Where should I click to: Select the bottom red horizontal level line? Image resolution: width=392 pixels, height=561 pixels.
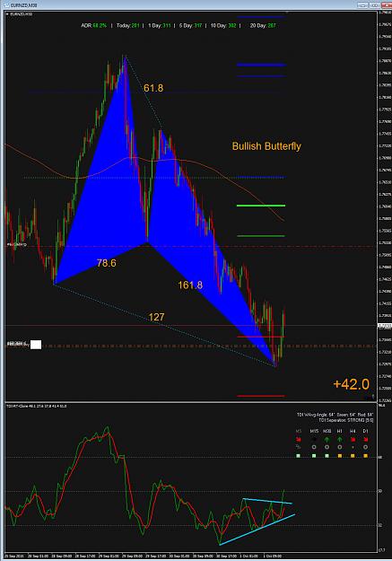click(261, 396)
